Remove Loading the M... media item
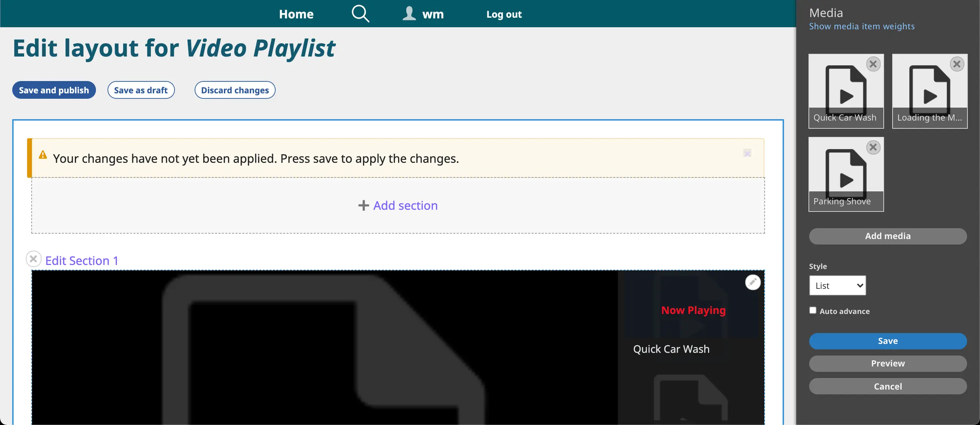The width and height of the screenshot is (980, 425). pyautogui.click(x=956, y=64)
